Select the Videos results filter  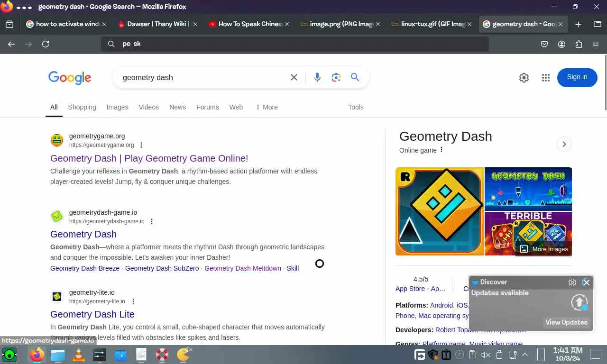149,107
